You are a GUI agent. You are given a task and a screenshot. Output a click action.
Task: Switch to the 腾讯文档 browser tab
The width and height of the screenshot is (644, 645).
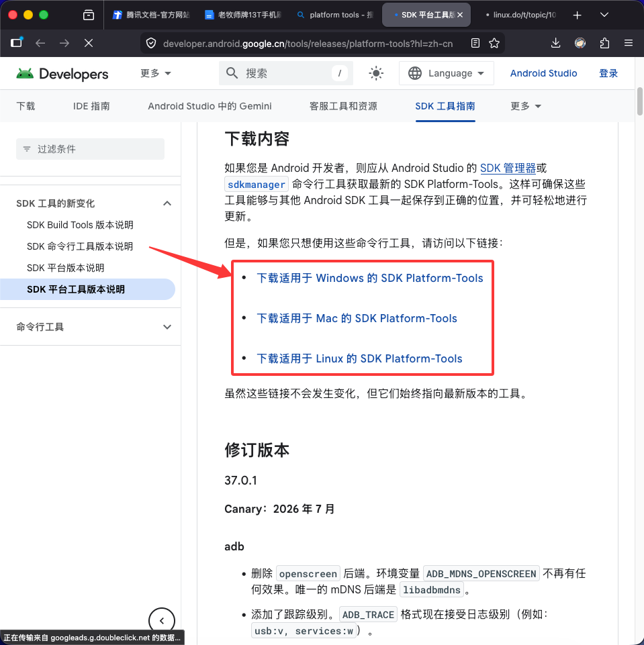pyautogui.click(x=151, y=15)
